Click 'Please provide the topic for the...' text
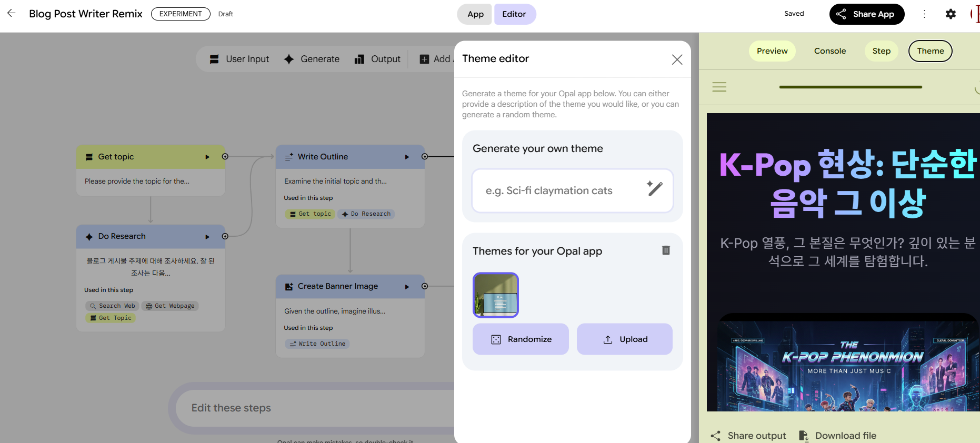 pyautogui.click(x=137, y=181)
